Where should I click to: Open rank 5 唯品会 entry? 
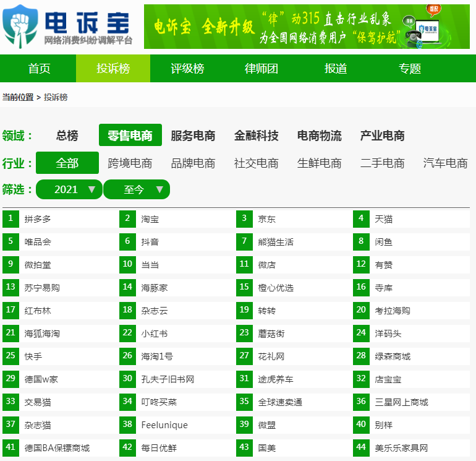point(61,242)
